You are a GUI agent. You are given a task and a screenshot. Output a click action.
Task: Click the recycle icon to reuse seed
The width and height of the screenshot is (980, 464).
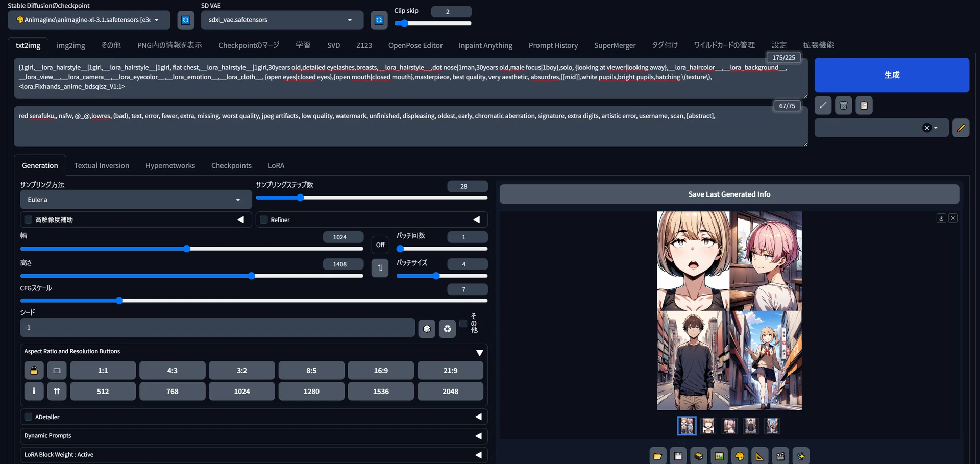tap(447, 329)
